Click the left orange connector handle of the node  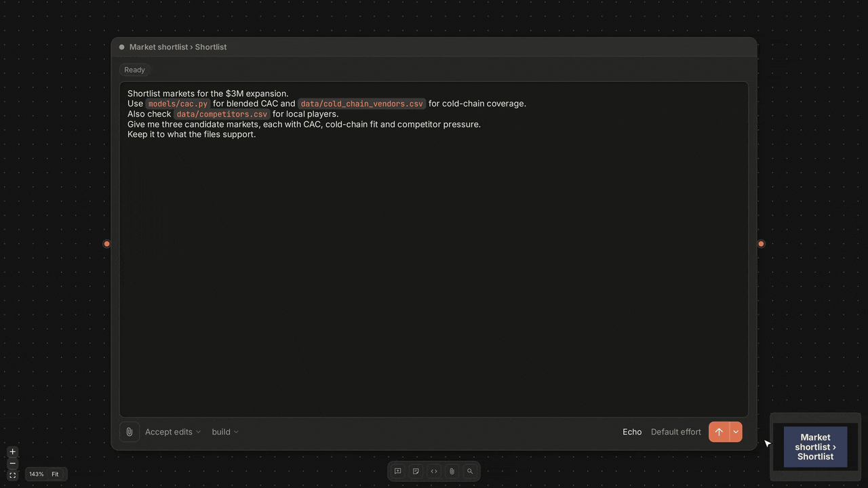[x=106, y=244]
